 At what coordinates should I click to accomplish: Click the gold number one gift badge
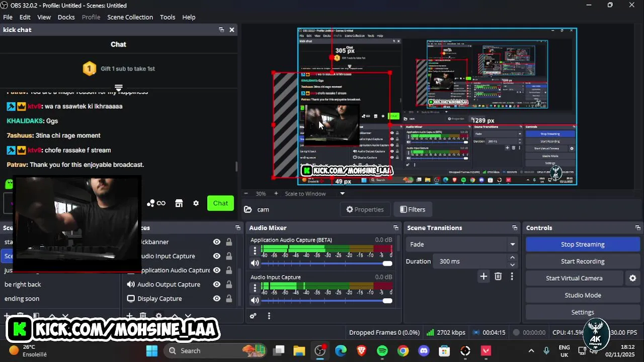89,68
